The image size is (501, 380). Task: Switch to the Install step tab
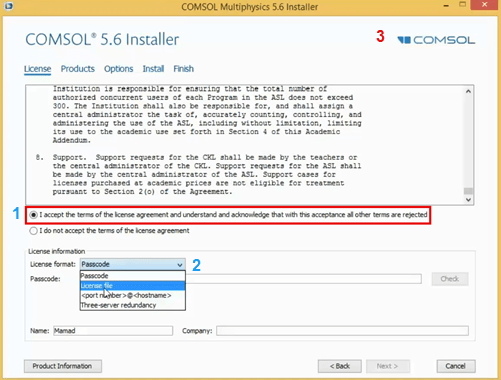[153, 69]
